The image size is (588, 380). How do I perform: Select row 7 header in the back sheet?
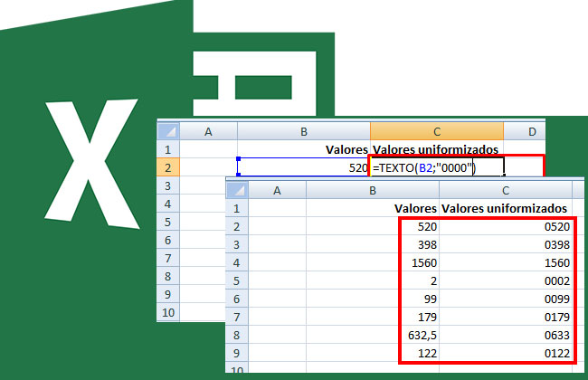pyautogui.click(x=168, y=258)
